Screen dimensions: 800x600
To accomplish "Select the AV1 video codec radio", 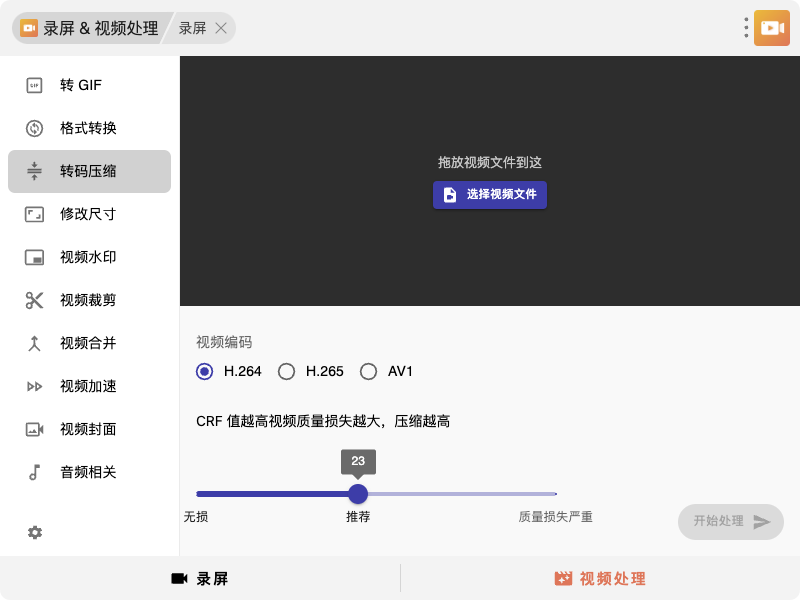I will (368, 371).
